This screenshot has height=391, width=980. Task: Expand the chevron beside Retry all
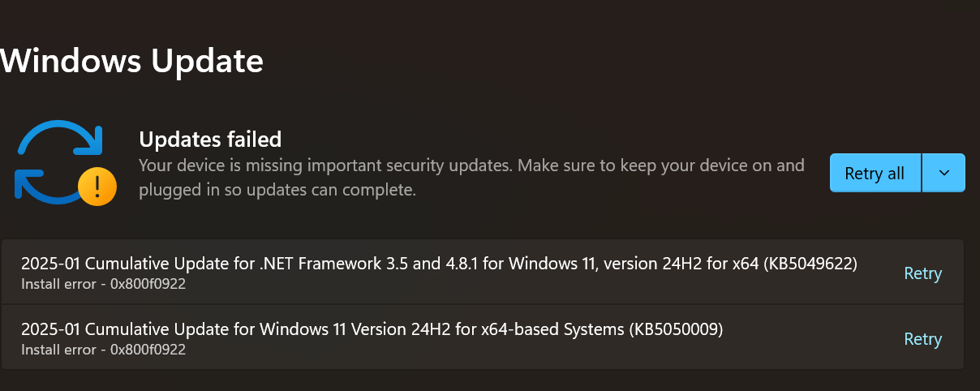click(x=943, y=174)
